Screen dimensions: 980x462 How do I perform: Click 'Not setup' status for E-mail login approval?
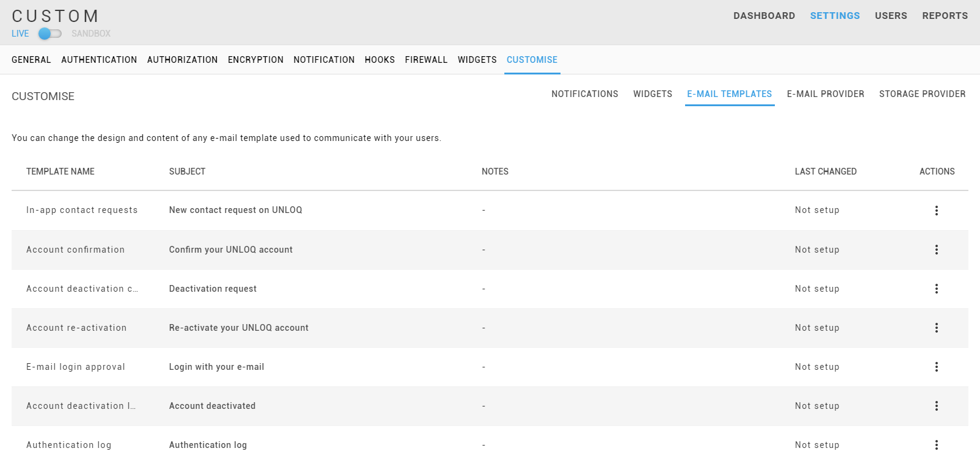tap(817, 367)
